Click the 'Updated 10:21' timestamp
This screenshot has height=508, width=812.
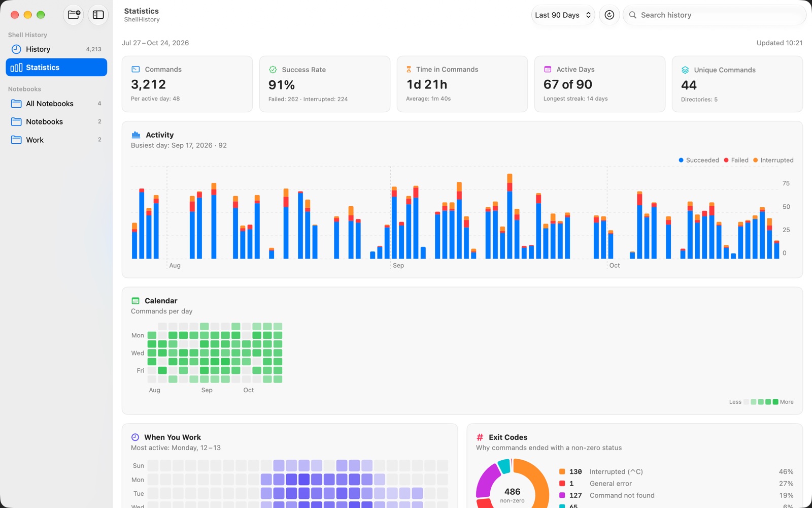coord(780,43)
